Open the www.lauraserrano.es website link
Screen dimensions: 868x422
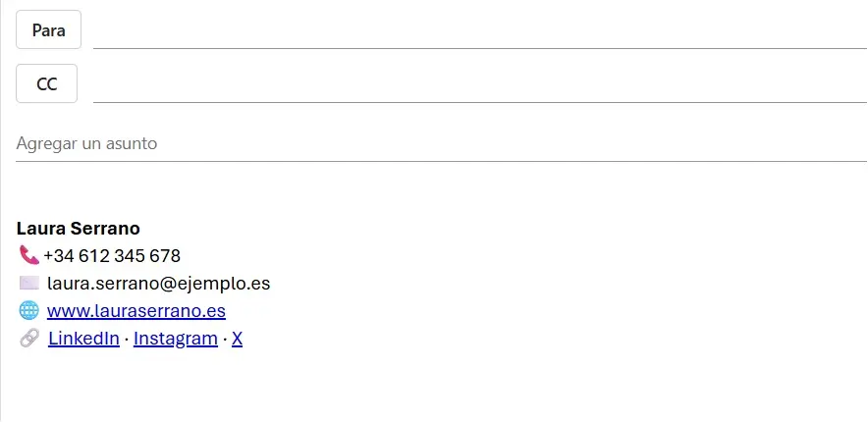[136, 311]
